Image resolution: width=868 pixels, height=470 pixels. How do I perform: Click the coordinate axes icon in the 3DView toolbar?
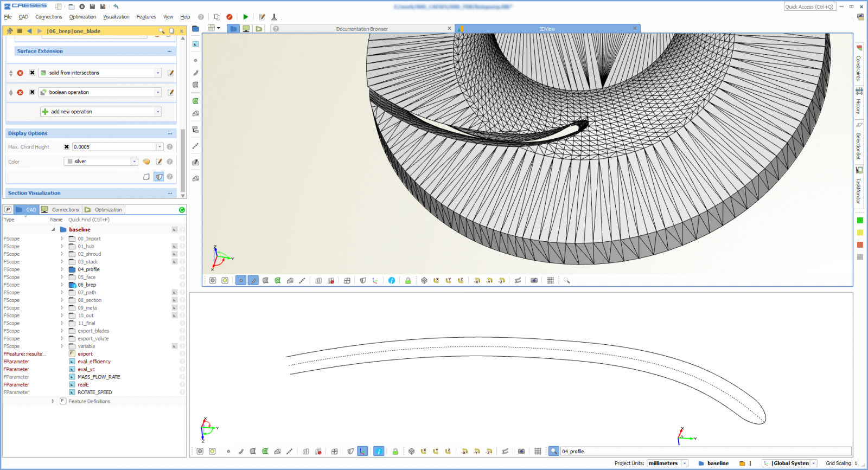pos(375,280)
